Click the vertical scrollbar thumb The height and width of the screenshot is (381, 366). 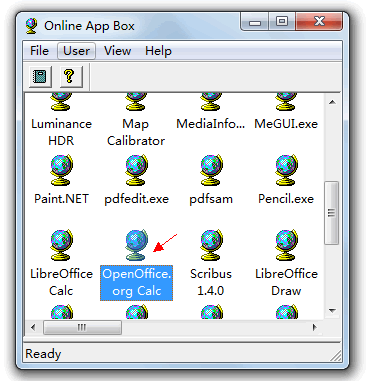[332, 213]
